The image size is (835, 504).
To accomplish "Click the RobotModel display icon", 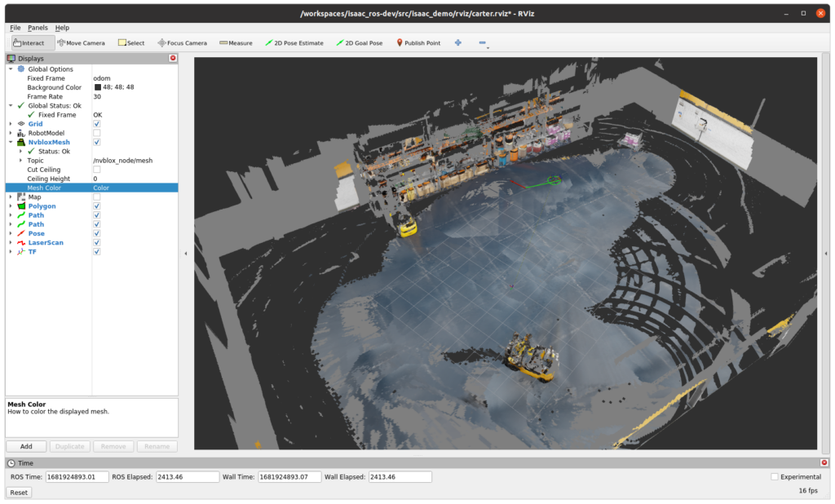I will pos(21,133).
